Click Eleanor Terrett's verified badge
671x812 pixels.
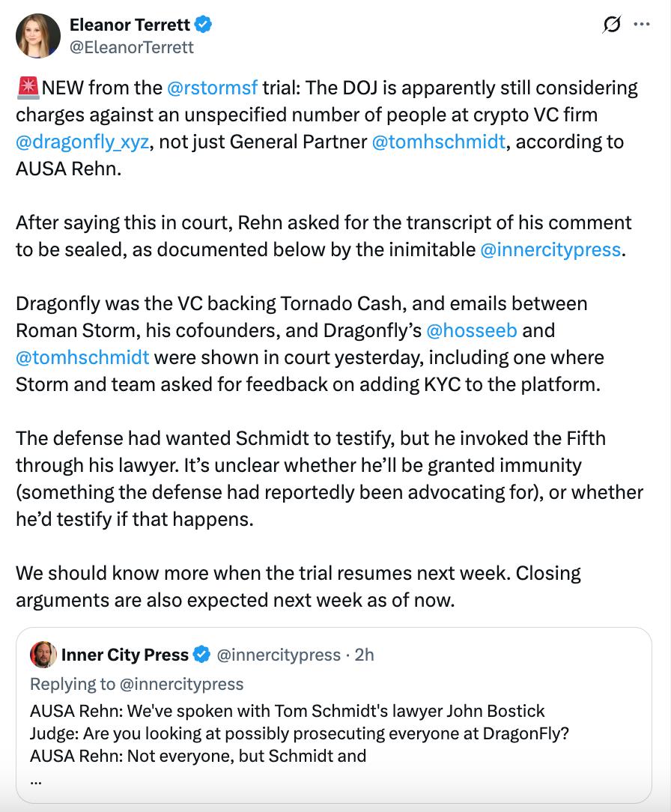point(203,24)
